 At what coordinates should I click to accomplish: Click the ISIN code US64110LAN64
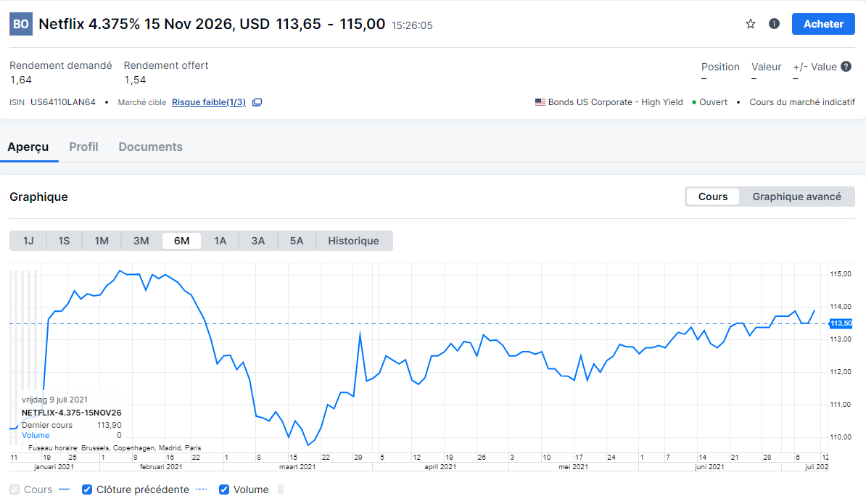point(63,102)
